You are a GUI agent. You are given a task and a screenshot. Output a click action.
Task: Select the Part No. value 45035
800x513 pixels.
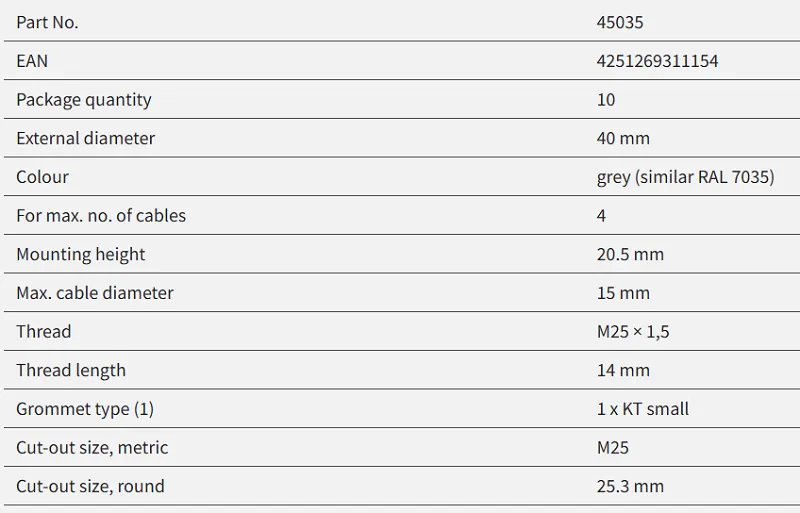(620, 22)
